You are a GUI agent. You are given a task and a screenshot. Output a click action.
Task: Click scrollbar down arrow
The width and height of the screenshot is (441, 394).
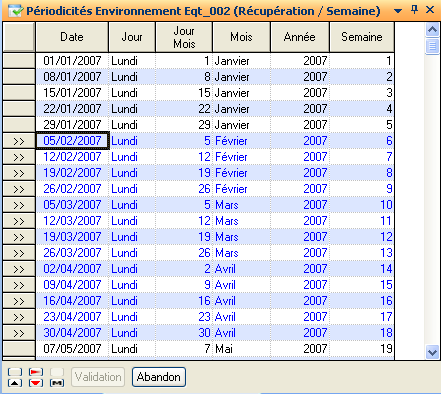[432, 352]
